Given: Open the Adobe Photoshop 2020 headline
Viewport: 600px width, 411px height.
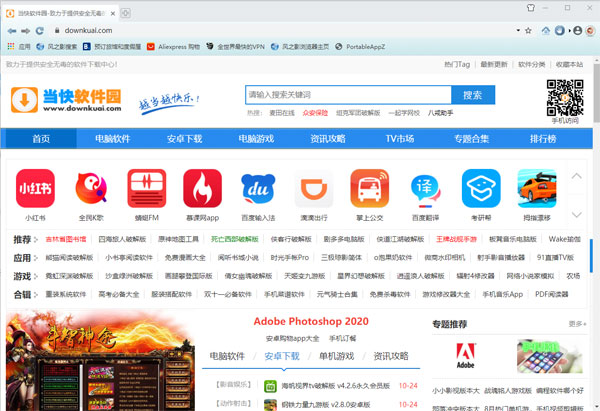Looking at the screenshot, I should [x=311, y=321].
